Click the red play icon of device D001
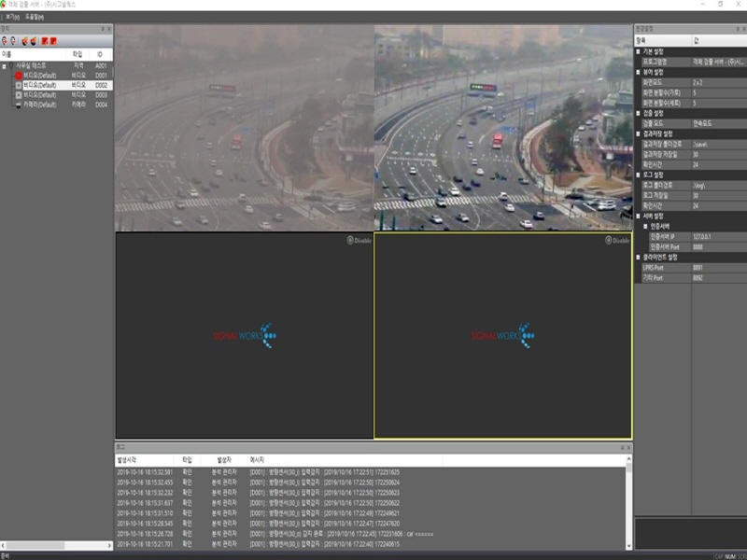Screen dimensions: 747x560 pyautogui.click(x=19, y=76)
